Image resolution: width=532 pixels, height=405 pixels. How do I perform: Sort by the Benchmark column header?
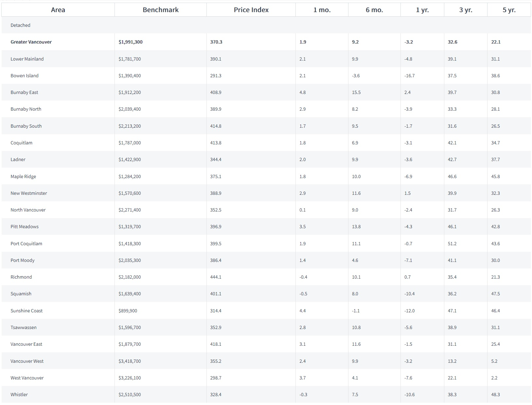[160, 10]
